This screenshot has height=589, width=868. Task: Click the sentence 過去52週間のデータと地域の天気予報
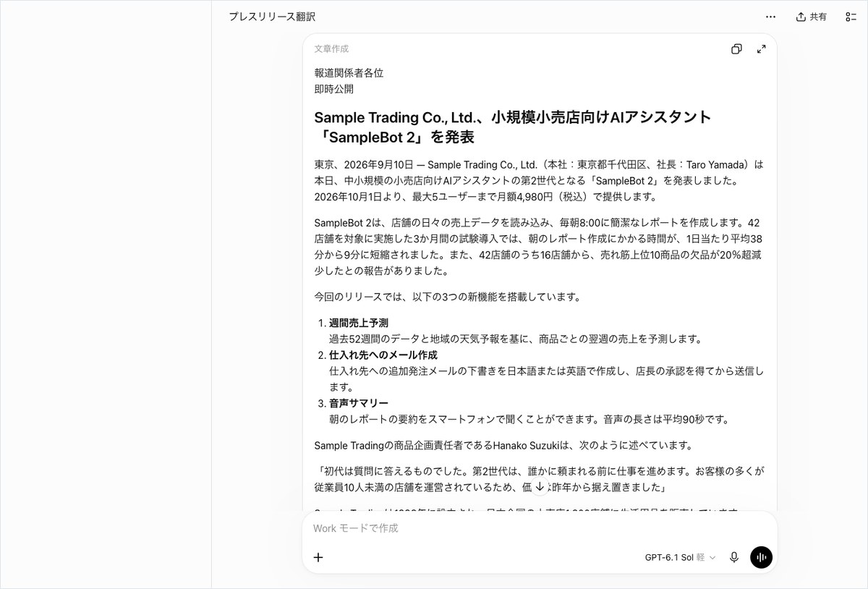(x=516, y=339)
